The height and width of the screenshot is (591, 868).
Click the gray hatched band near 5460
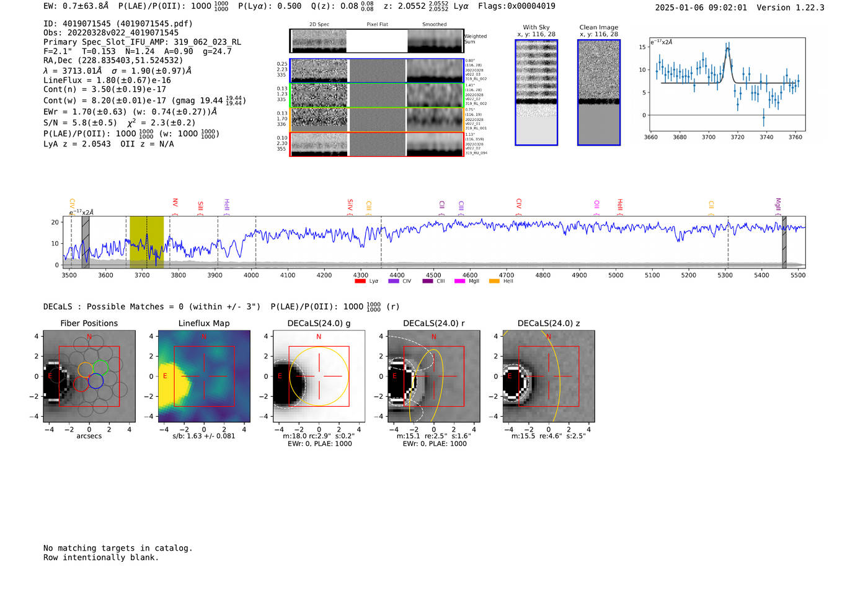coord(784,242)
